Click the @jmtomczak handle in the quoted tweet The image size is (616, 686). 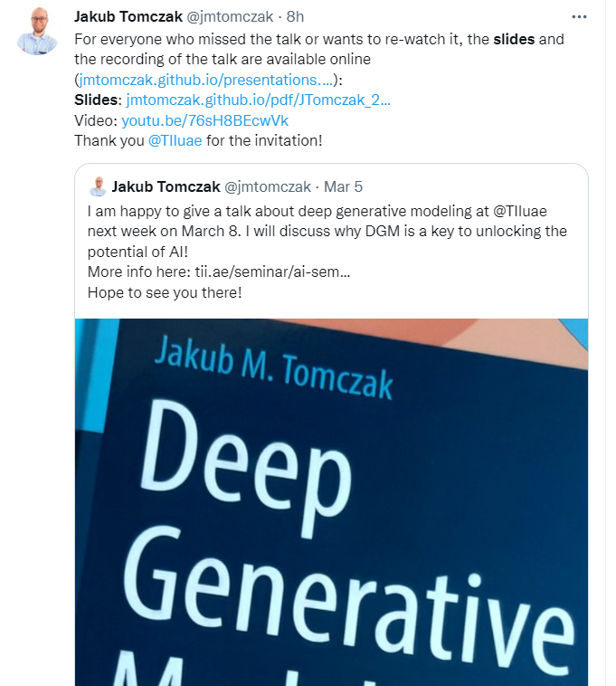click(x=267, y=187)
